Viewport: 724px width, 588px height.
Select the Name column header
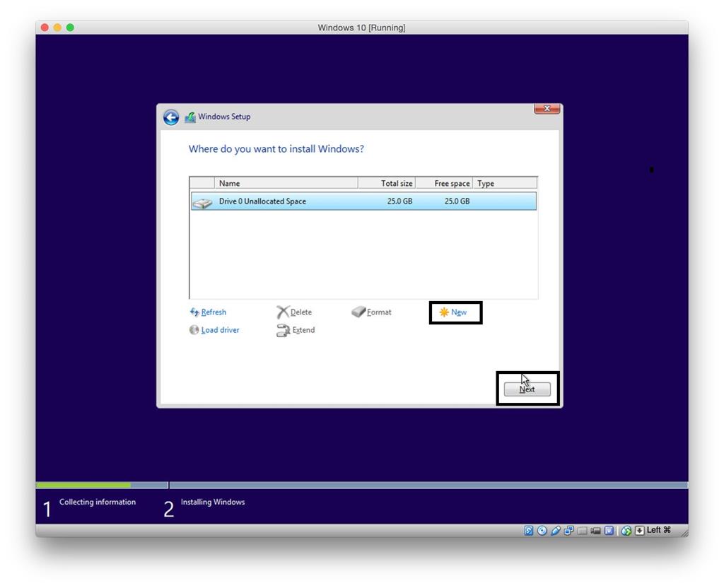(x=286, y=183)
